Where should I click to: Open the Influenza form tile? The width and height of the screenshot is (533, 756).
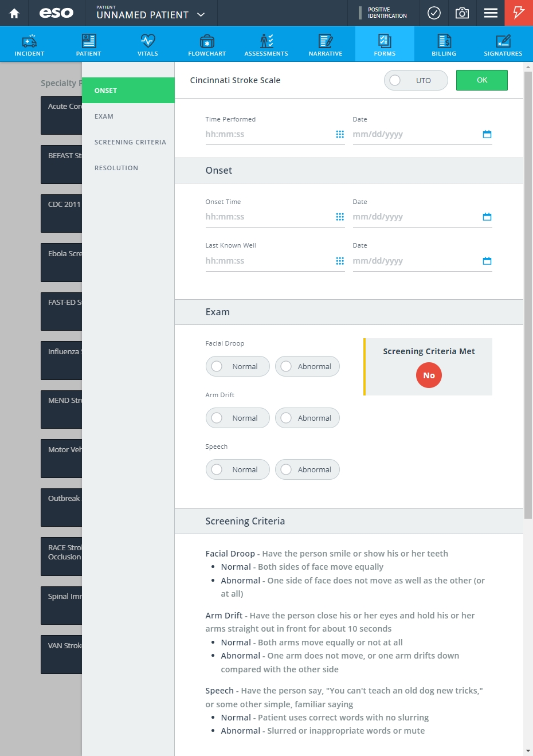click(x=61, y=361)
